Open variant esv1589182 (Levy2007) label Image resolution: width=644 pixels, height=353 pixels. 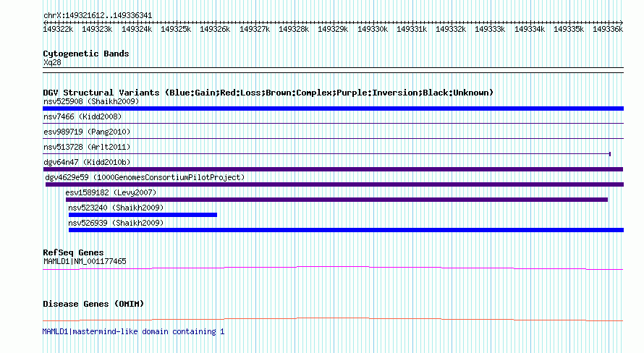pos(111,192)
